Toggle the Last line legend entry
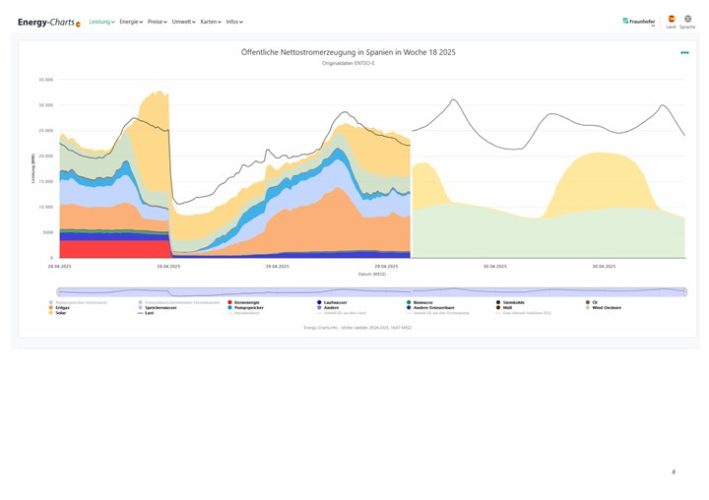Screen dimensions: 709x500 pyautogui.click(x=146, y=313)
